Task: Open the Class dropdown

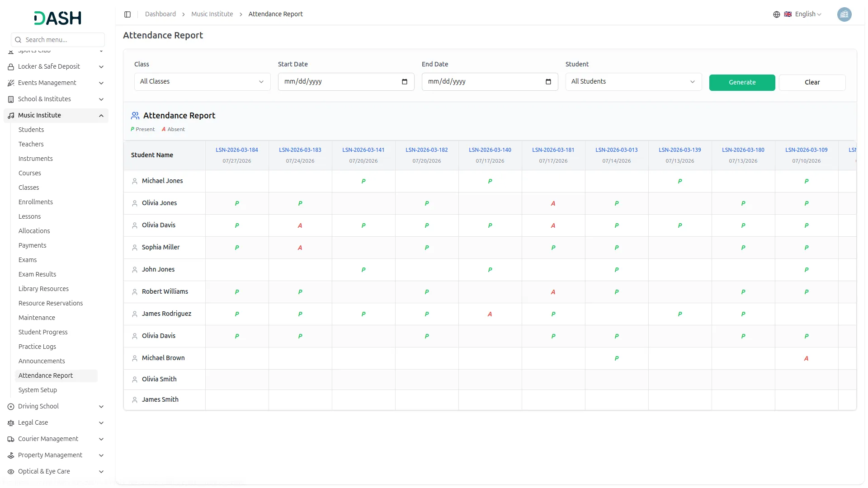Action: click(202, 82)
